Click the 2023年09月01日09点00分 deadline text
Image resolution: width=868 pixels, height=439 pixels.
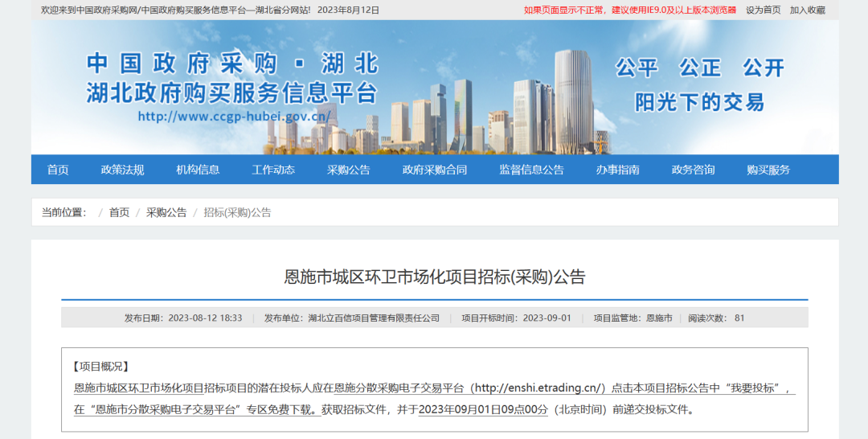point(483,410)
